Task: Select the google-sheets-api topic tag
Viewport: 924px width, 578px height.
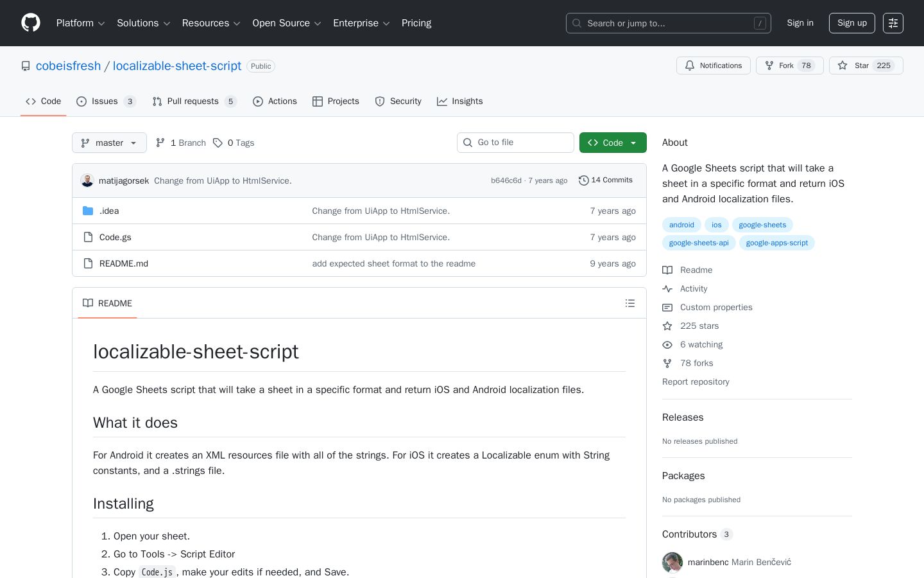Action: pos(699,243)
